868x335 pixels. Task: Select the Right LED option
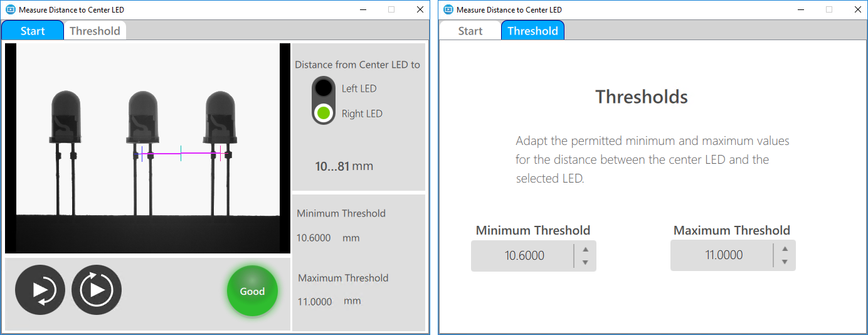(324, 114)
